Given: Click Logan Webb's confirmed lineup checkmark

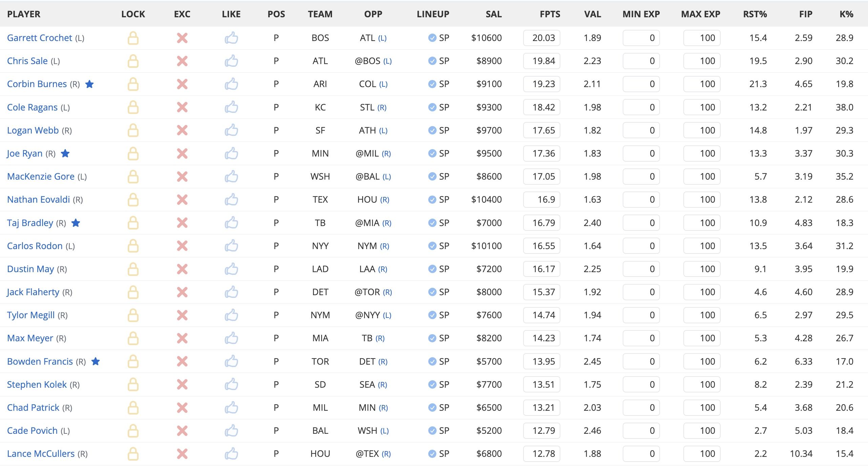Looking at the screenshot, I should (x=432, y=130).
